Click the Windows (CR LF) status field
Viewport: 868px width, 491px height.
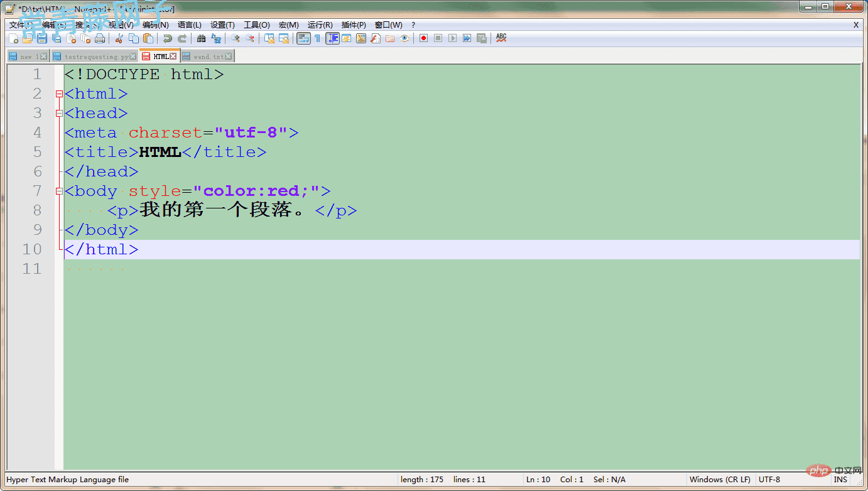tap(720, 480)
